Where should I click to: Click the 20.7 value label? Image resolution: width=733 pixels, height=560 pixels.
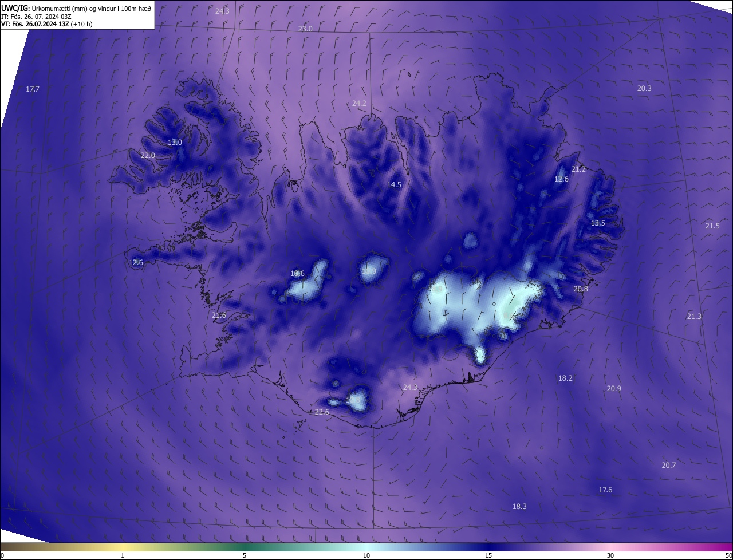(x=668, y=466)
